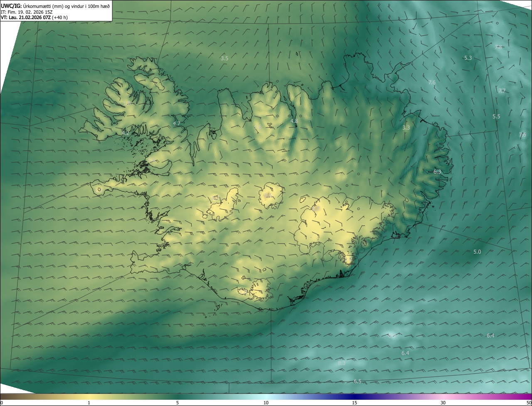Click the 3.3 value label in northeast Iceland

pyautogui.click(x=406, y=127)
